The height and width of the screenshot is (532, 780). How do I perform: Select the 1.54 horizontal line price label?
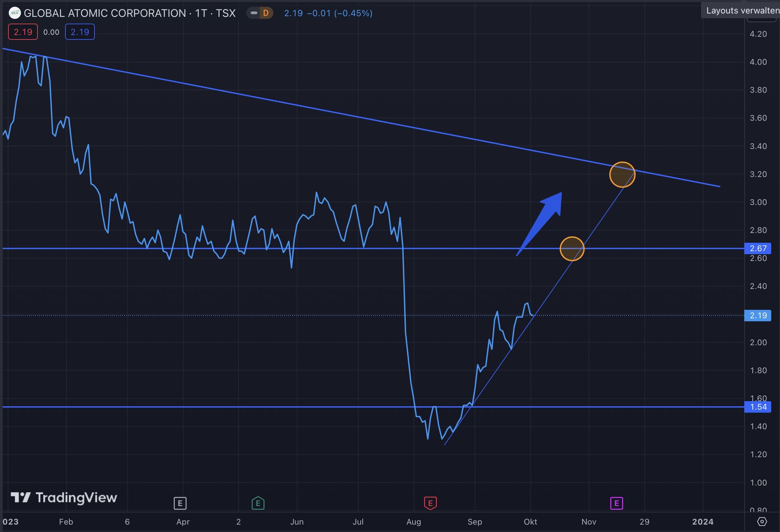click(757, 407)
